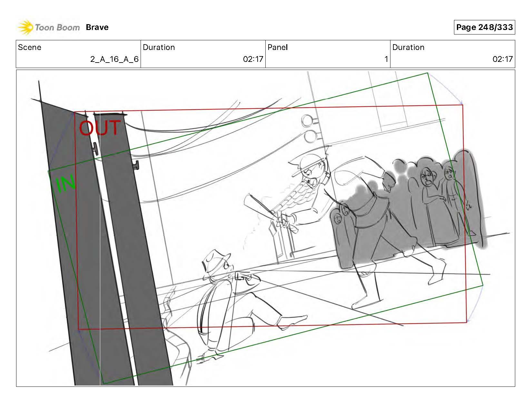Click the scene value '2_A_16_A_6'

pos(114,59)
